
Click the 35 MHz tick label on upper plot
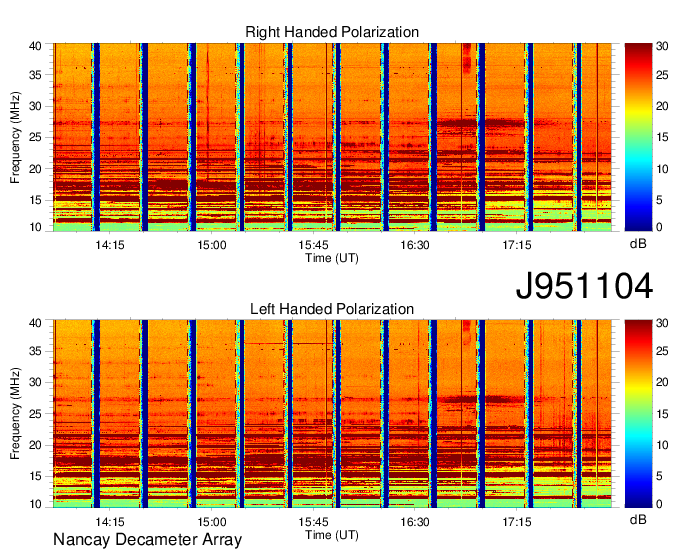point(36,75)
